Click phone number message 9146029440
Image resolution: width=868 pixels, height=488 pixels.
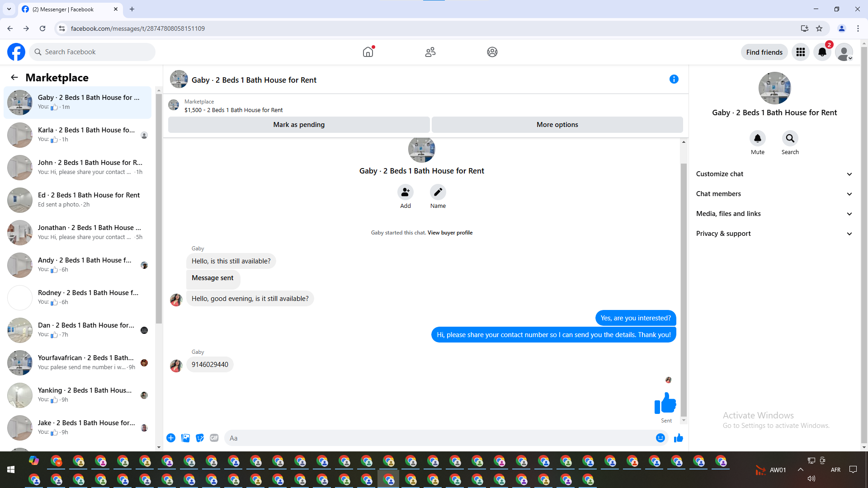[210, 365]
